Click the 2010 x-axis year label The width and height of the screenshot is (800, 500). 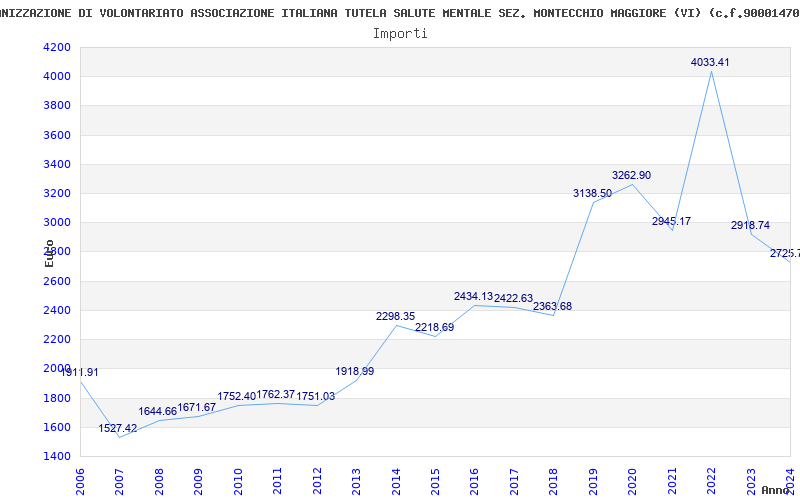238,482
